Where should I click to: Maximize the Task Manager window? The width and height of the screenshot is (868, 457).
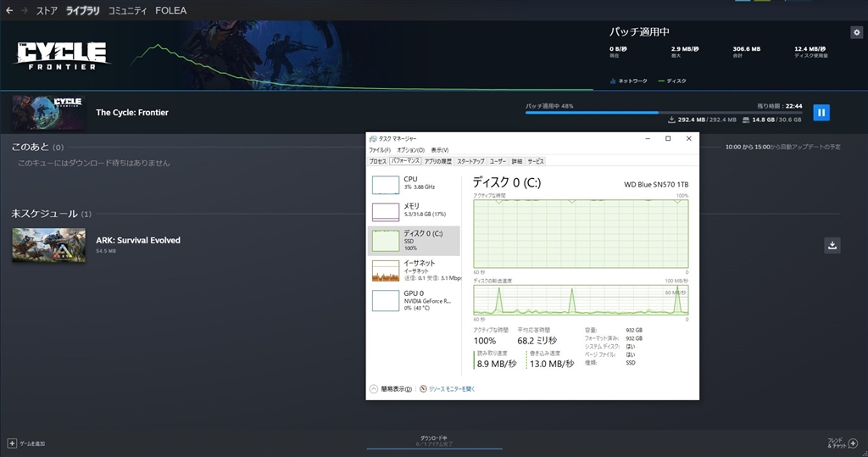pos(668,138)
